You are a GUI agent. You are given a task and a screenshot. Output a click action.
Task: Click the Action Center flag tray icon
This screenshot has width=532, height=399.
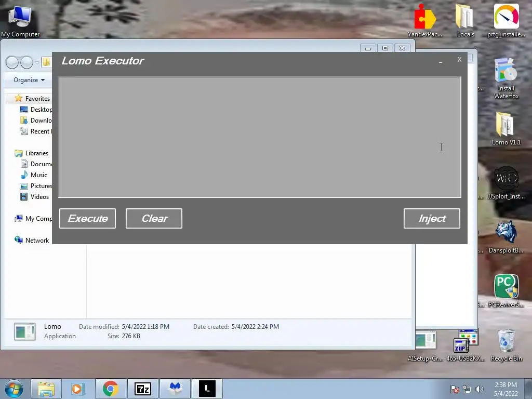pyautogui.click(x=454, y=389)
